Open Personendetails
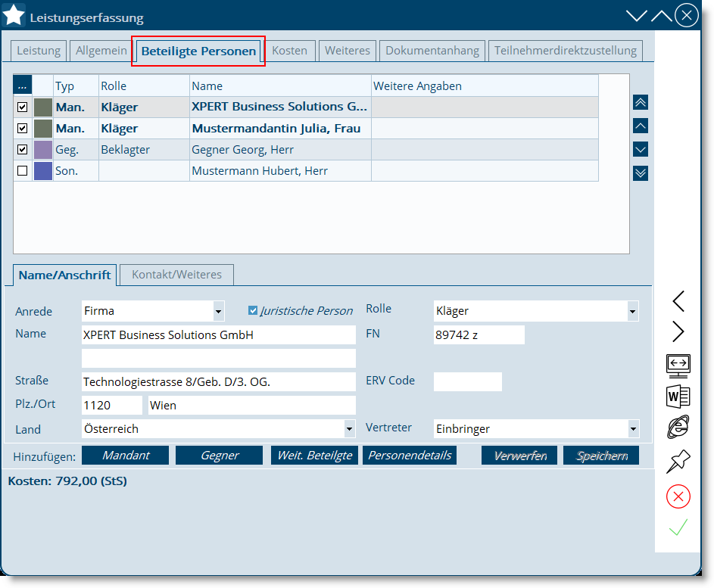This screenshot has width=714, height=588. [410, 456]
